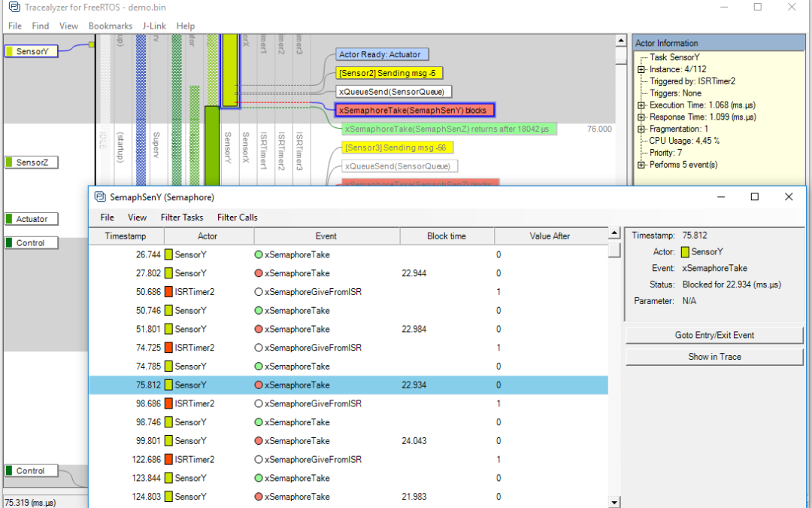Image resolution: width=812 pixels, height=508 pixels.
Task: Click green event icon in 50.746 row
Action: pos(259,311)
